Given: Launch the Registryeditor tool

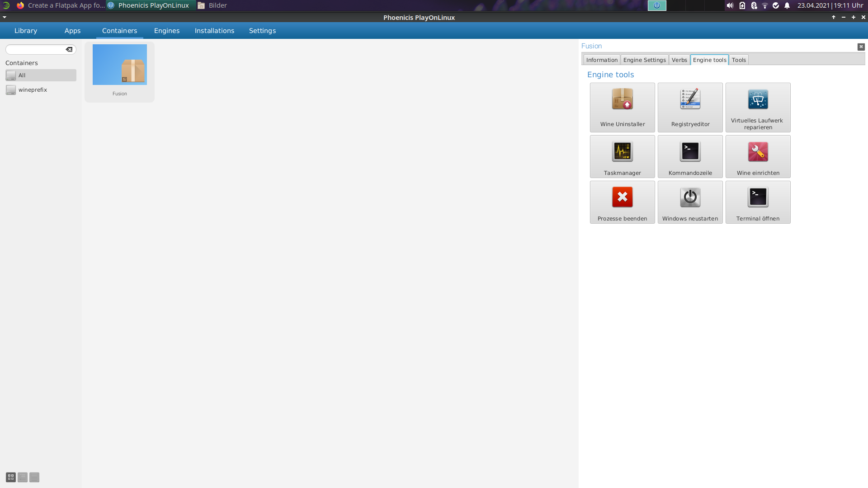Looking at the screenshot, I should 690,107.
